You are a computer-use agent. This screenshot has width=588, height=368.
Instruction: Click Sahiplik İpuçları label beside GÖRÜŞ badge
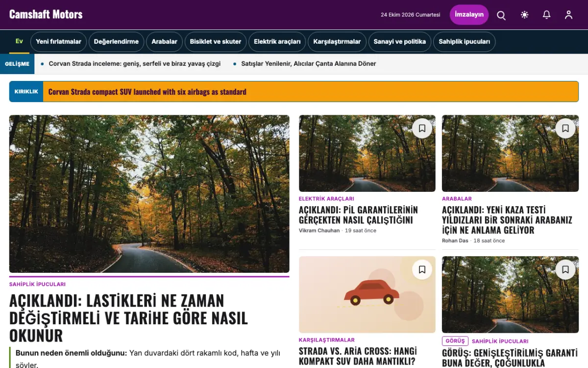500,342
